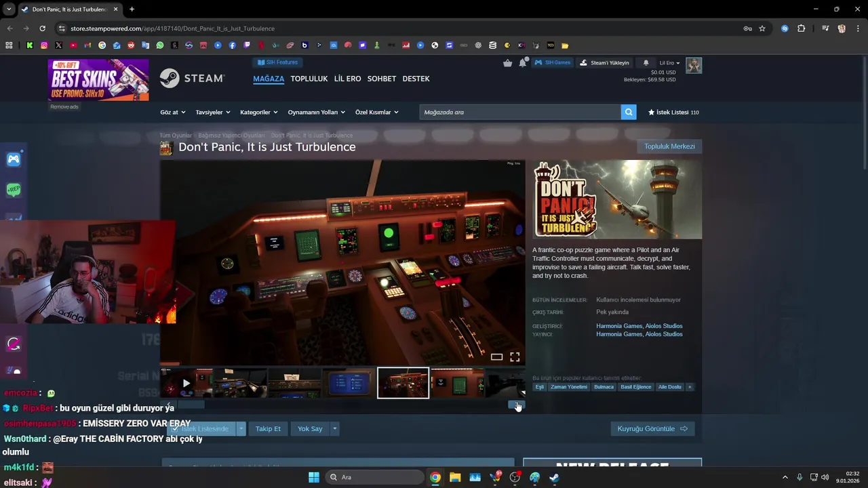Open the Chrome apps grid icon
The height and width of the screenshot is (488, 868).
9,45
